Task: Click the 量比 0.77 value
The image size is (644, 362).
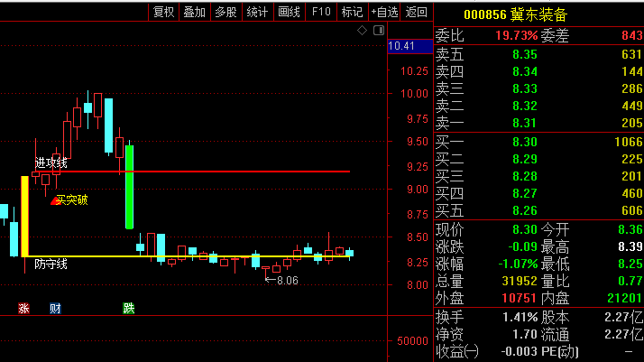Action: coord(630,281)
